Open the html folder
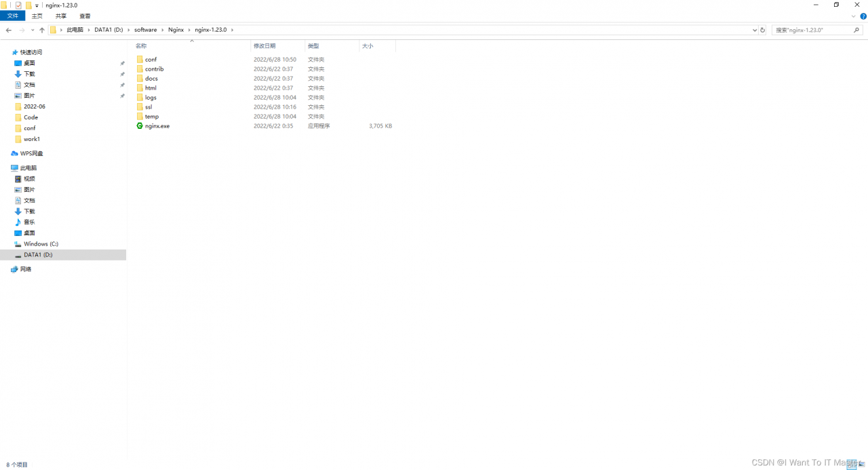Screen dimensions: 868x470 (x=151, y=88)
